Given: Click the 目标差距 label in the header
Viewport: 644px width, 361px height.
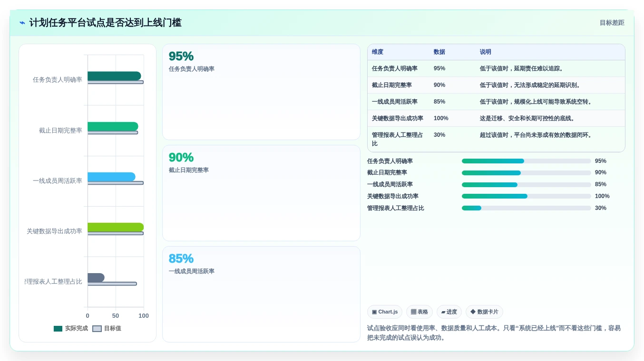Looking at the screenshot, I should 612,23.
